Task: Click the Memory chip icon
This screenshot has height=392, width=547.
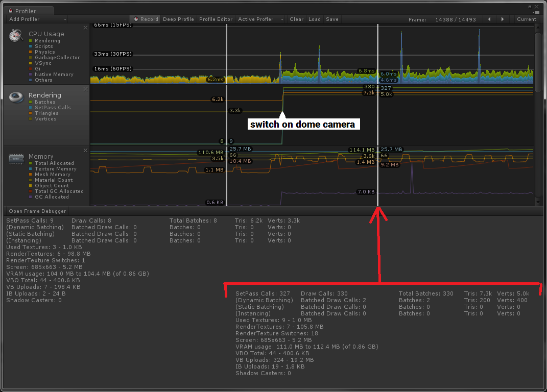Action: (x=16, y=159)
